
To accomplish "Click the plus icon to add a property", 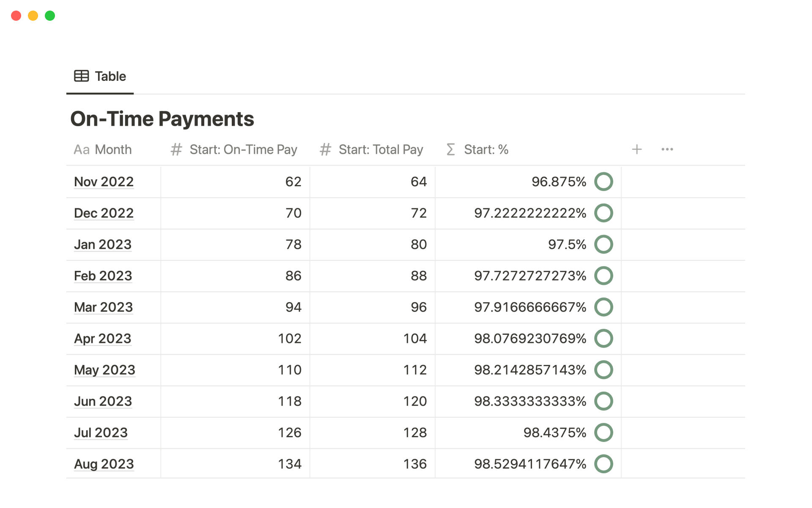I will click(x=636, y=149).
